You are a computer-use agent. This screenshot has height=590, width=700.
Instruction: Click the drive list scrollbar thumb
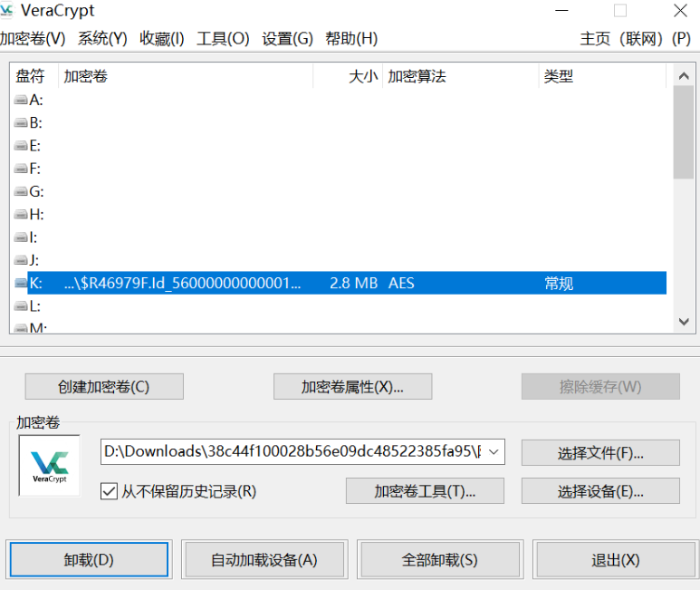point(684,132)
